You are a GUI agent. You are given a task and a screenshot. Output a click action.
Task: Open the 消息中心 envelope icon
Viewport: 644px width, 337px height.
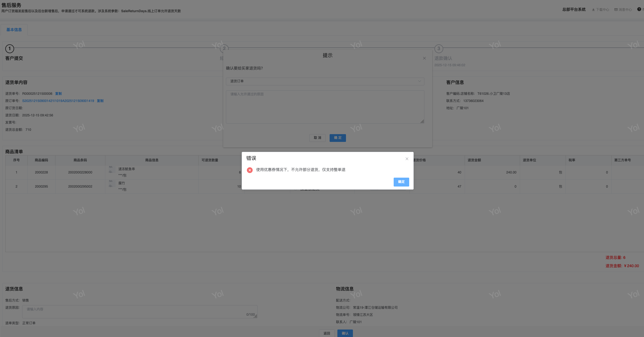pos(616,10)
